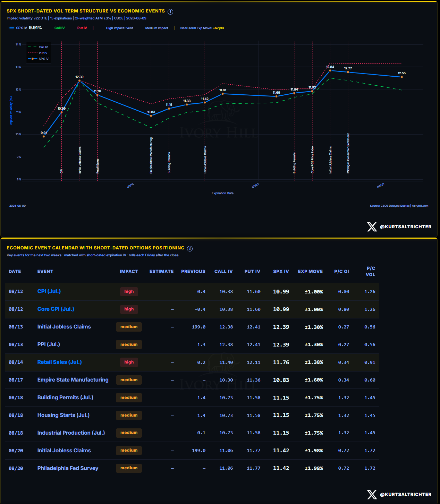This screenshot has width=440, height=504.
Task: Click the 08/17 date cell
Action: coord(16,380)
